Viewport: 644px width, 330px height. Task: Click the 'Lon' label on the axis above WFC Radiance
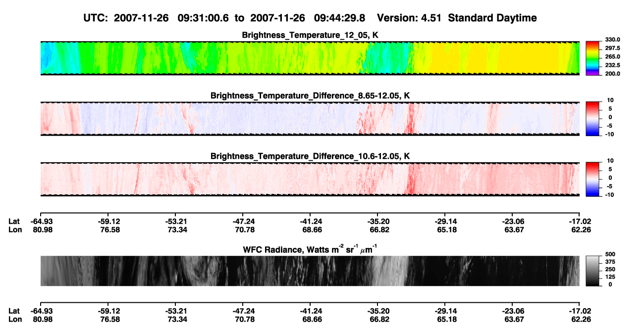(15, 230)
